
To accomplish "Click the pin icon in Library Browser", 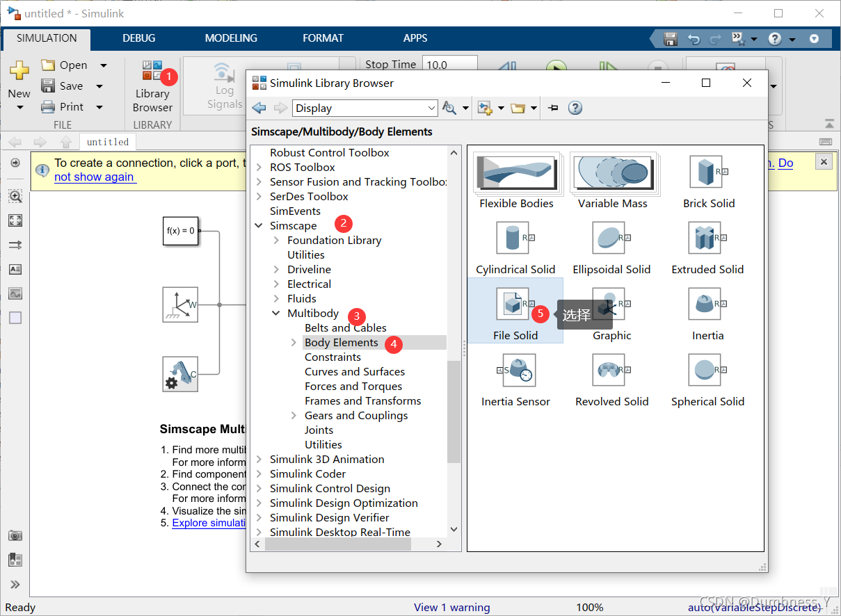I will pos(554,108).
